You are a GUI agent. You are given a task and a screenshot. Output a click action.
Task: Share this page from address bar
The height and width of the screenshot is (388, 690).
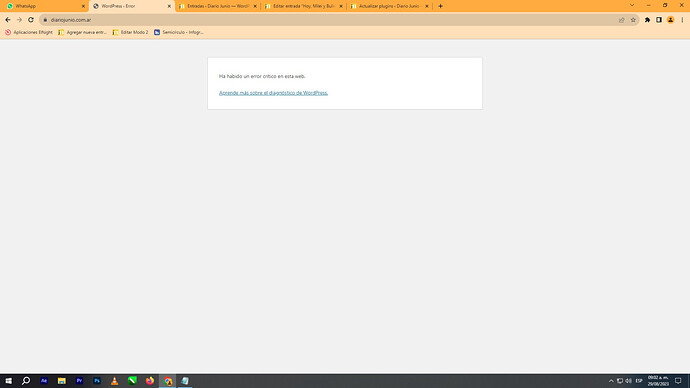click(621, 20)
